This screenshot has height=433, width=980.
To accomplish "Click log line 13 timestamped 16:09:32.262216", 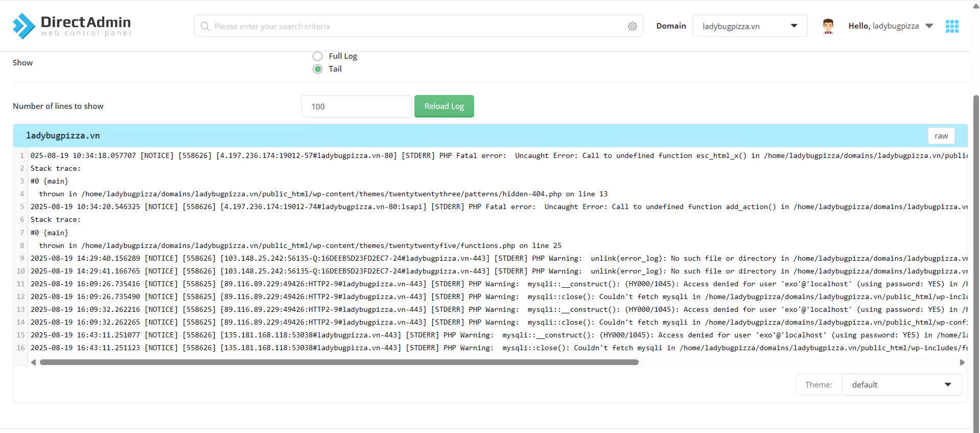I will [499, 309].
